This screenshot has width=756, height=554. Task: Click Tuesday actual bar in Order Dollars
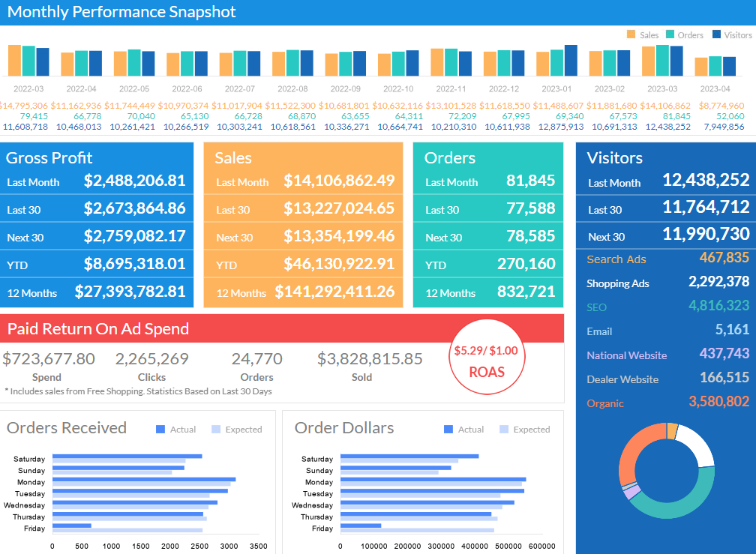[x=433, y=491]
